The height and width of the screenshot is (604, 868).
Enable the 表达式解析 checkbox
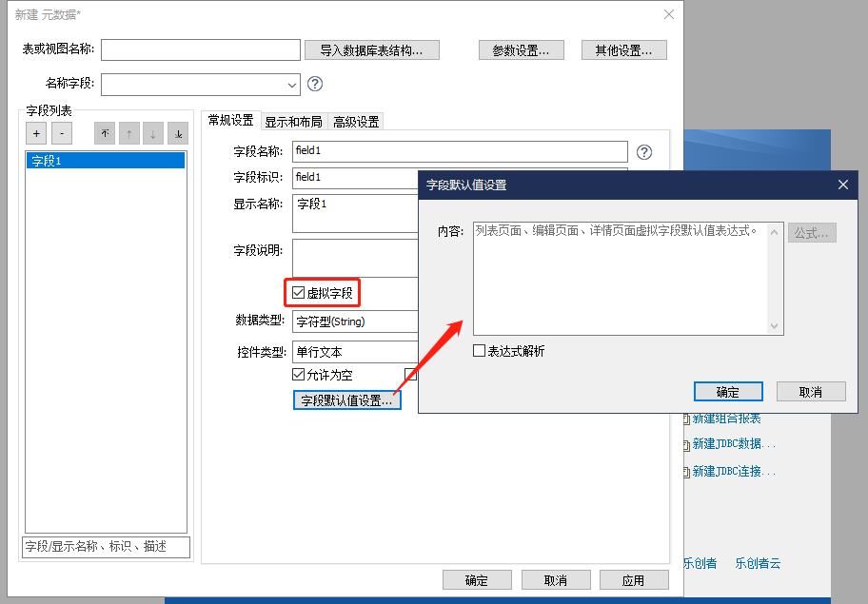480,351
